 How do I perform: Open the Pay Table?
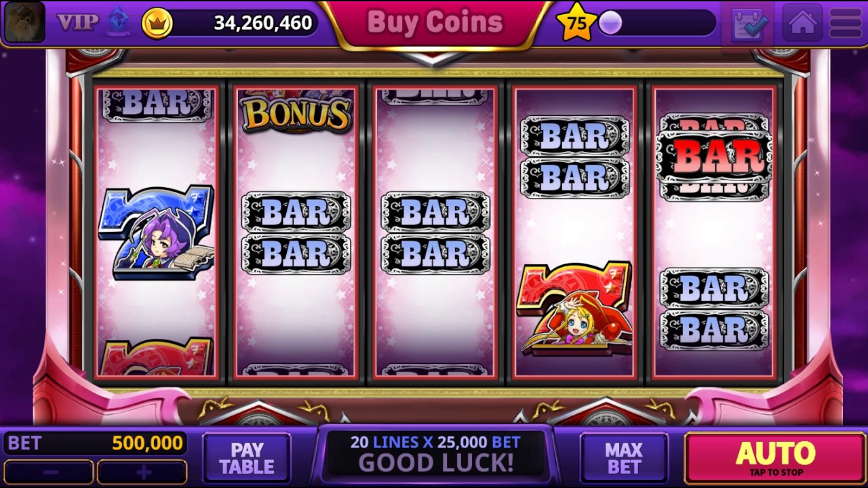click(x=247, y=459)
